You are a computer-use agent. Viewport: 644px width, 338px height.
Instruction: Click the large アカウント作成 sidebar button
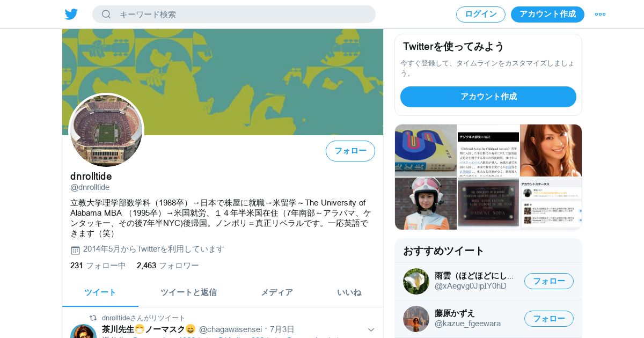click(488, 97)
